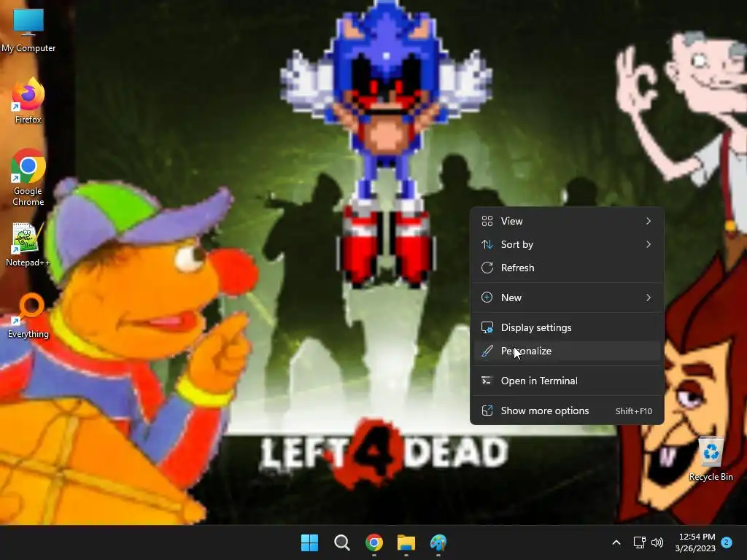Choose Show more options
Image resolution: width=747 pixels, height=560 pixels.
click(x=567, y=411)
